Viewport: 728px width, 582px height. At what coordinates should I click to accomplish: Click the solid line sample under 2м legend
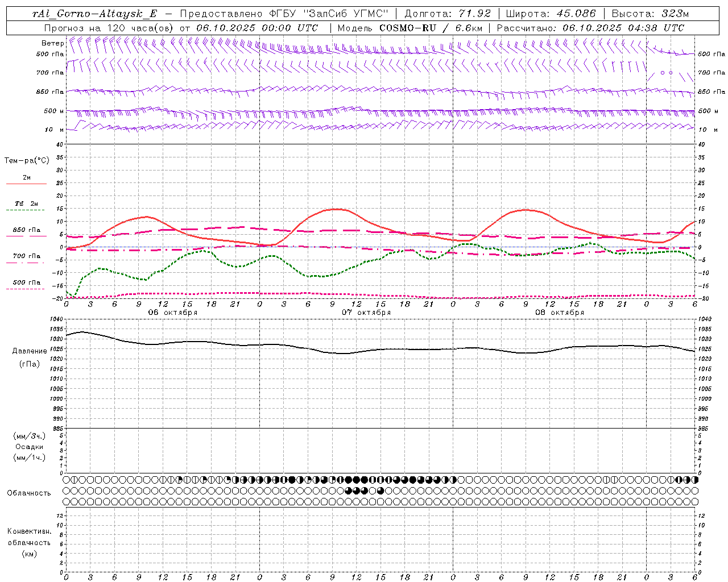(26, 184)
